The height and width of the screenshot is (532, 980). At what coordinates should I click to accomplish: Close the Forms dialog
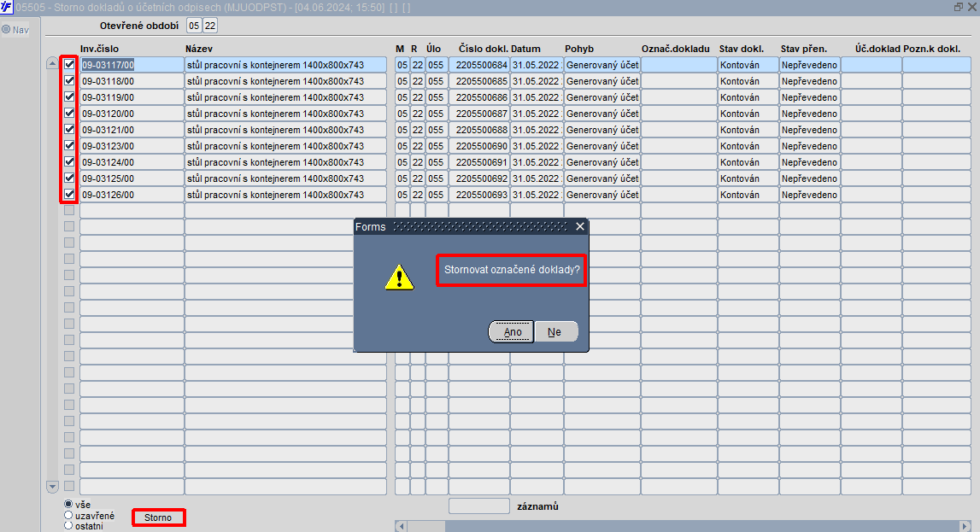pyautogui.click(x=580, y=226)
